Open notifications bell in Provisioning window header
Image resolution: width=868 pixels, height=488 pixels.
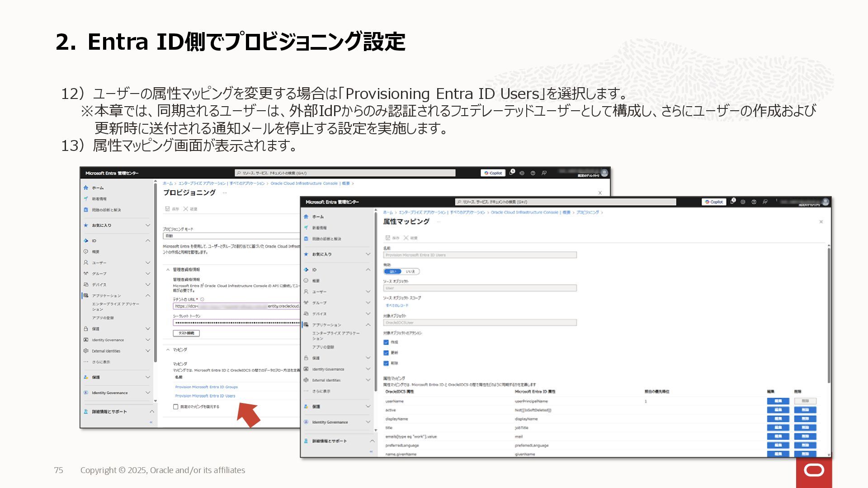click(x=511, y=173)
